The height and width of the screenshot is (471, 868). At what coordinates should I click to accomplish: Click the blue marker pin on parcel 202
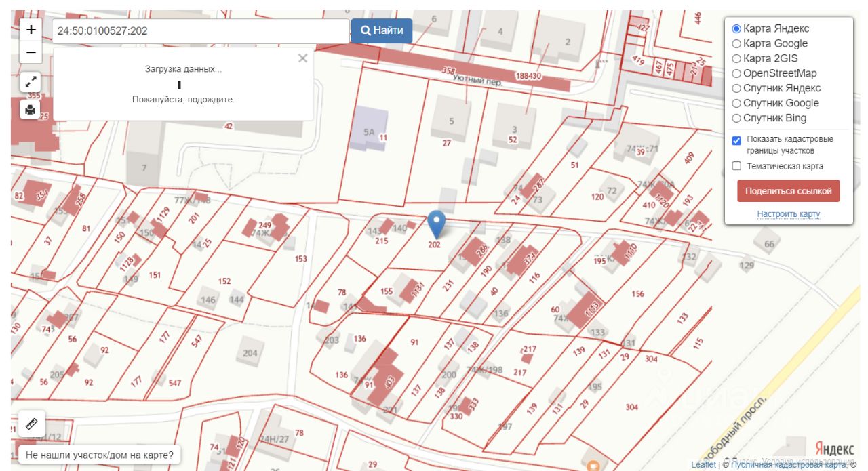coord(437,224)
